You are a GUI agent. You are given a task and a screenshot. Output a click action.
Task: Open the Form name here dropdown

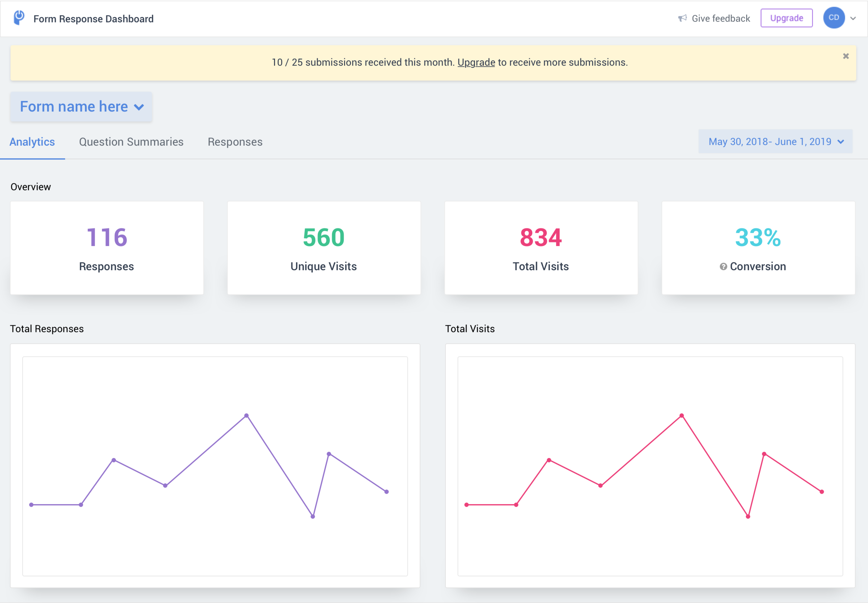[x=81, y=107]
